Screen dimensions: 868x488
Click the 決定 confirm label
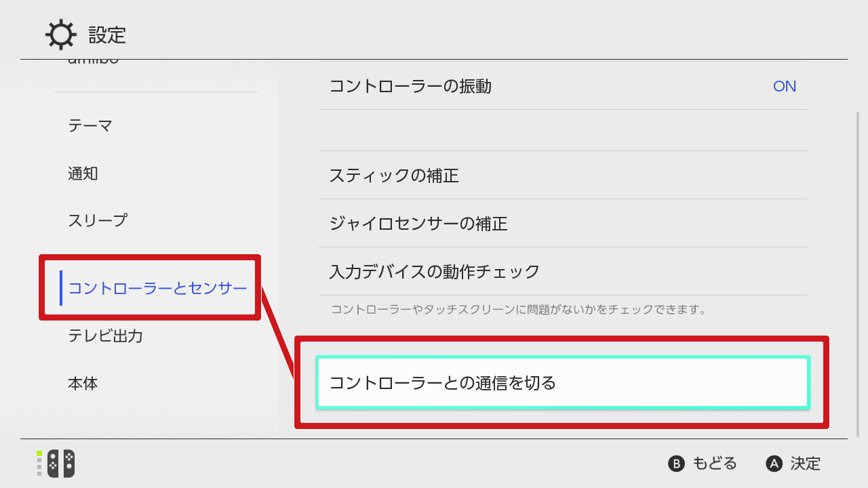click(x=806, y=464)
